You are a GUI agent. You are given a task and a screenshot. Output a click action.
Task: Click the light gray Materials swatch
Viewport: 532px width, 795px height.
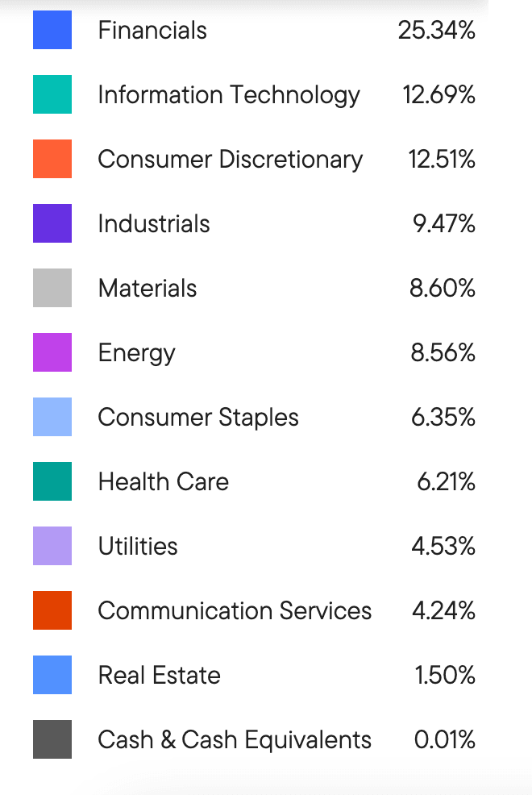[x=52, y=288]
